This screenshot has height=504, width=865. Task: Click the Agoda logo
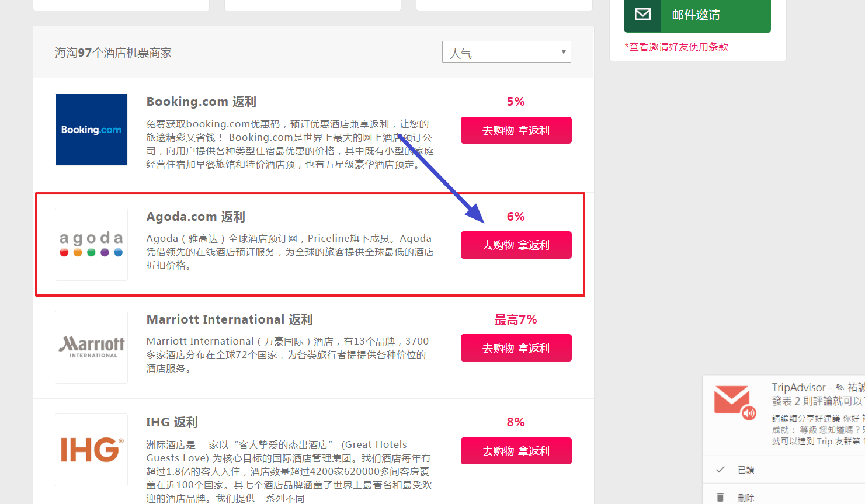click(92, 244)
